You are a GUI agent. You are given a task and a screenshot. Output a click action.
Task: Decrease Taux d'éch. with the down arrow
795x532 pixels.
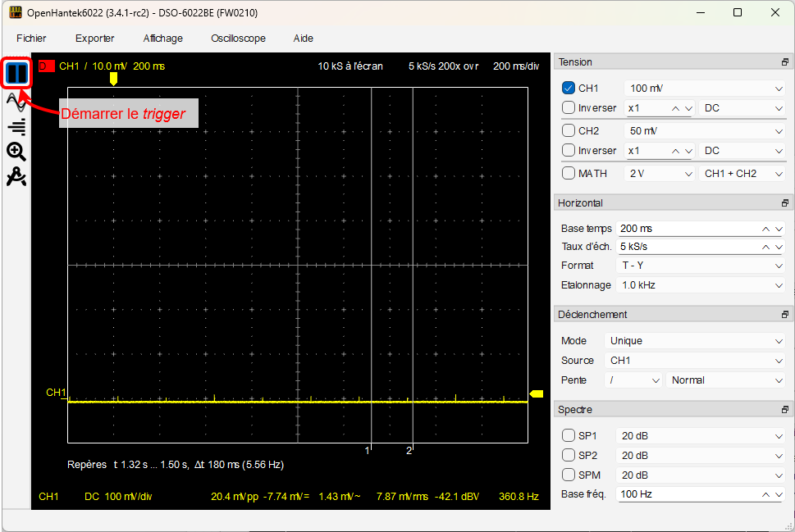click(x=779, y=247)
